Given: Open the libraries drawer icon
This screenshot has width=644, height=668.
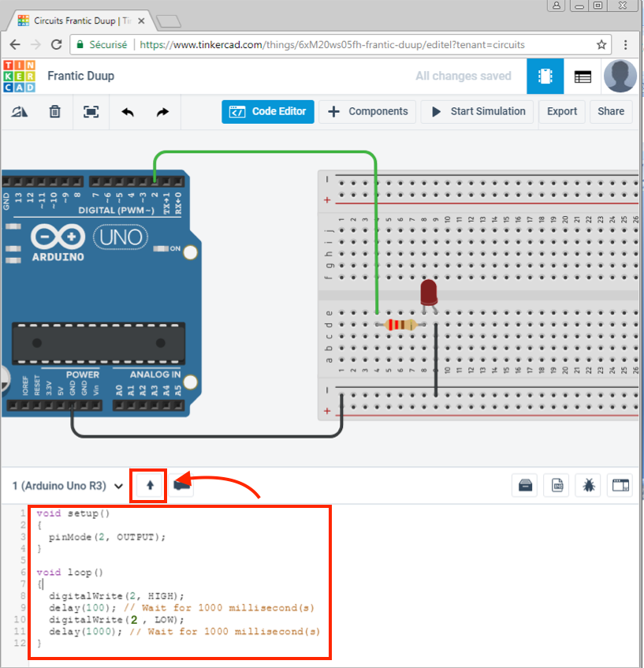Looking at the screenshot, I should pos(525,485).
